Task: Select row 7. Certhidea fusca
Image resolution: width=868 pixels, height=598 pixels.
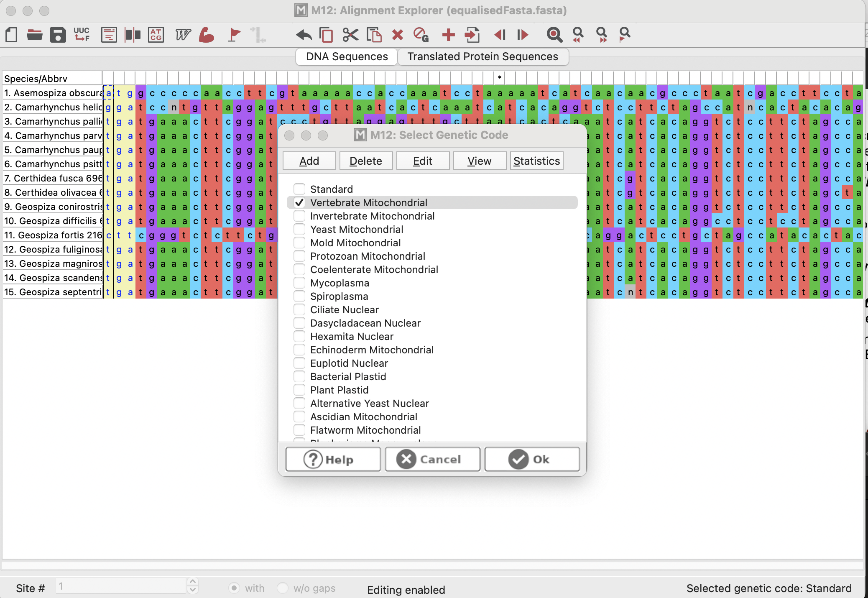Action: pos(53,178)
